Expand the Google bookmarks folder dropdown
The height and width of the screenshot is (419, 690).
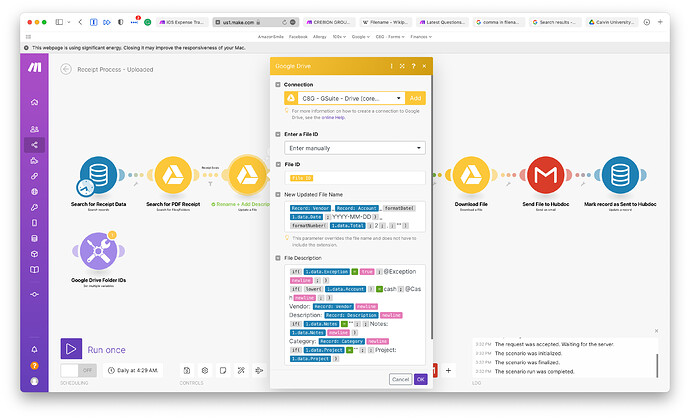point(361,37)
